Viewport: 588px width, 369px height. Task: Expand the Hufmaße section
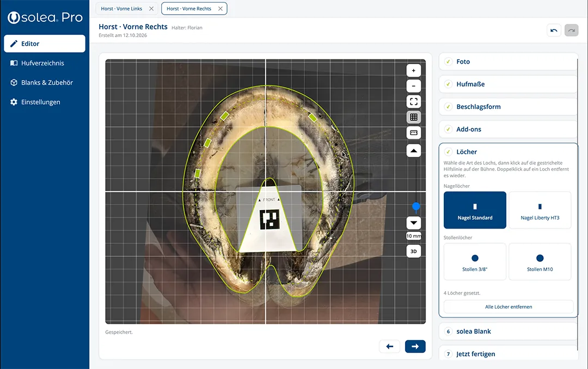tap(508, 84)
